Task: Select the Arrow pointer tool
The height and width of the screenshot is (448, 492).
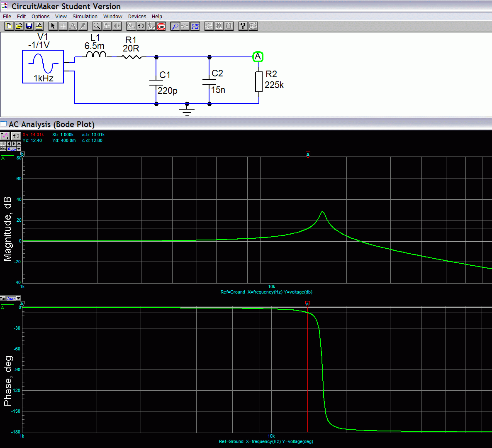Action: click(53, 26)
